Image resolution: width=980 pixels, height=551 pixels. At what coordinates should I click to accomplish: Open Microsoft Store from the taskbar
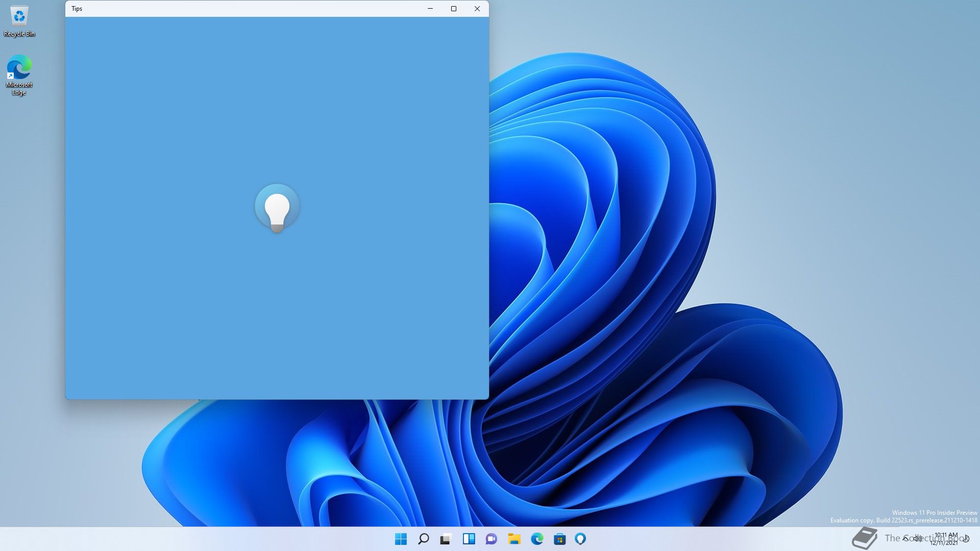pos(559,539)
